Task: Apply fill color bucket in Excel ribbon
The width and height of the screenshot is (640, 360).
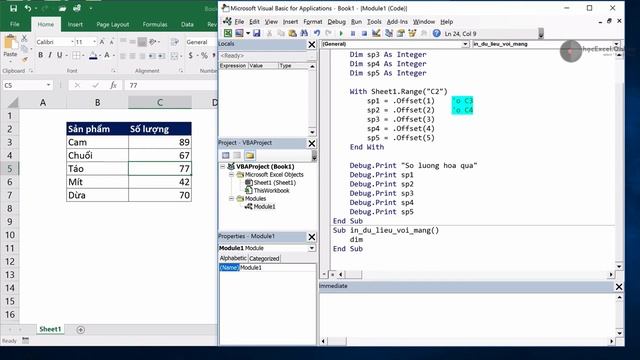Action: (x=93, y=56)
